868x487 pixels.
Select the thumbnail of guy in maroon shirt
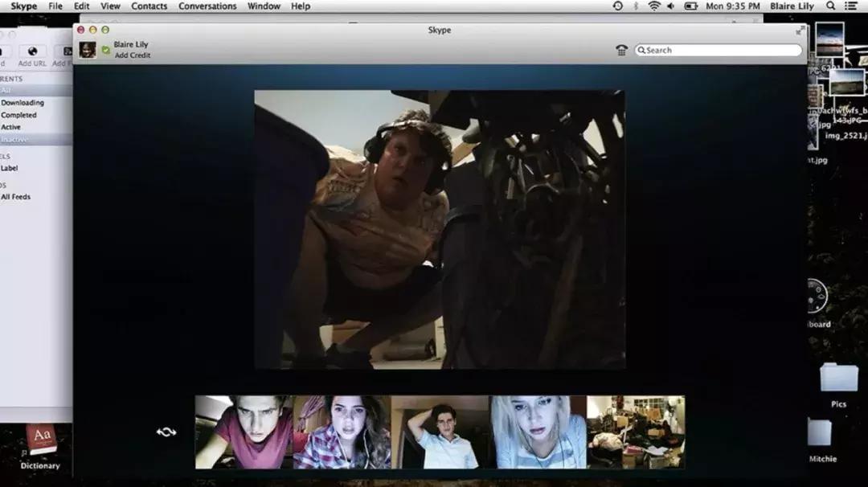point(244,432)
